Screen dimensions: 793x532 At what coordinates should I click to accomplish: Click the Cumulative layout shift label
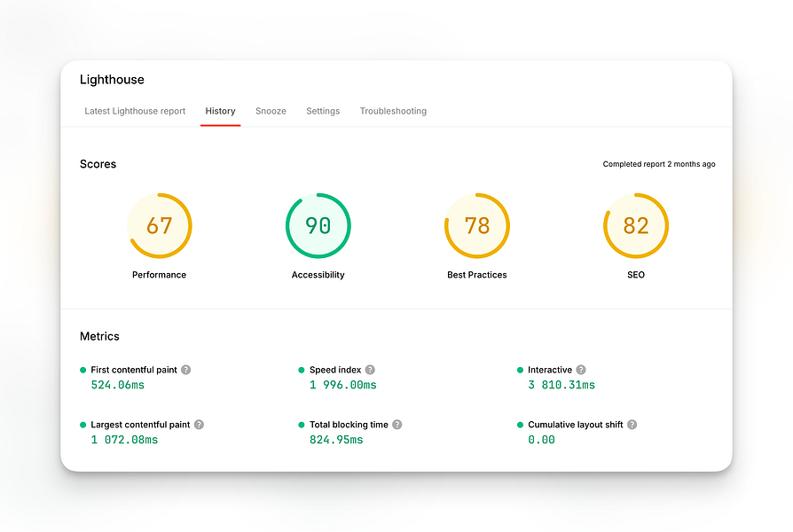pyautogui.click(x=576, y=425)
